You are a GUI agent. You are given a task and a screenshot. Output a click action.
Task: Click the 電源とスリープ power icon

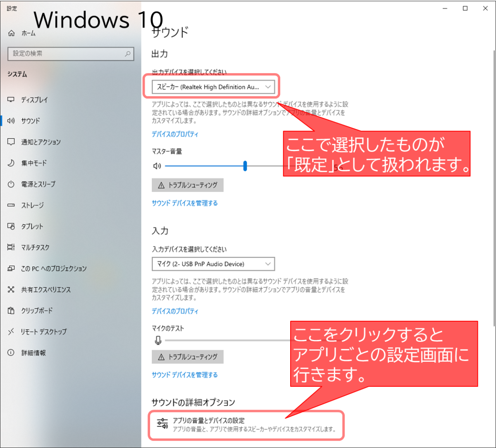11,184
